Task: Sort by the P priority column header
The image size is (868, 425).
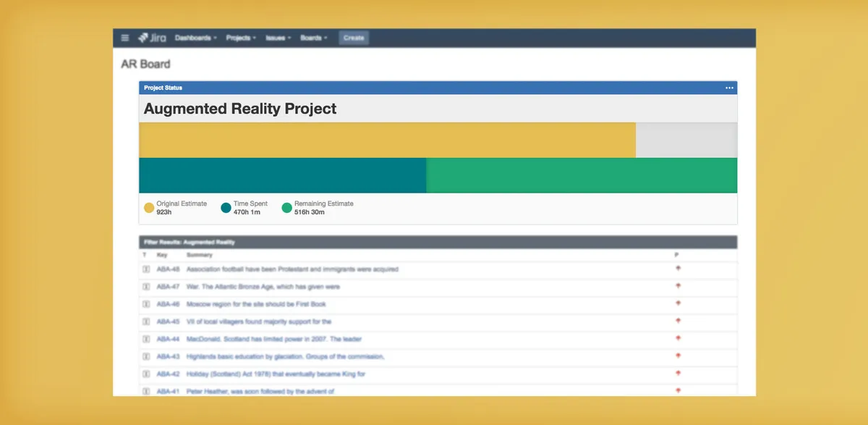Action: [677, 255]
